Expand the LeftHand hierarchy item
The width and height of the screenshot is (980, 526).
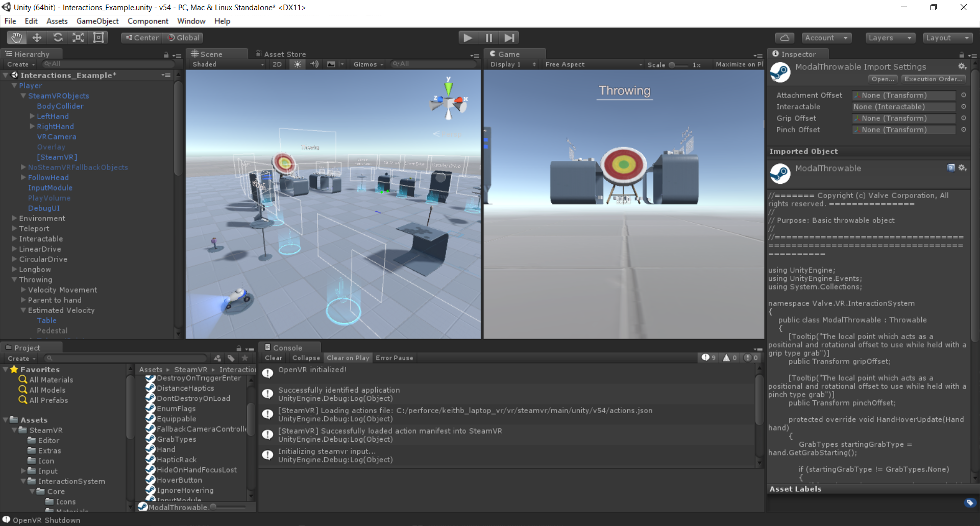32,116
